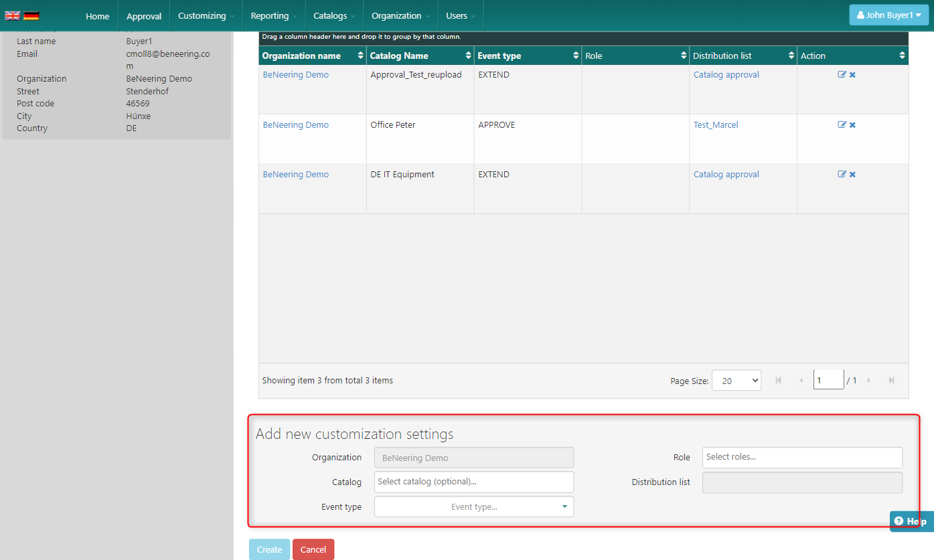Open the Test_Marcel distribution list link

[716, 125]
